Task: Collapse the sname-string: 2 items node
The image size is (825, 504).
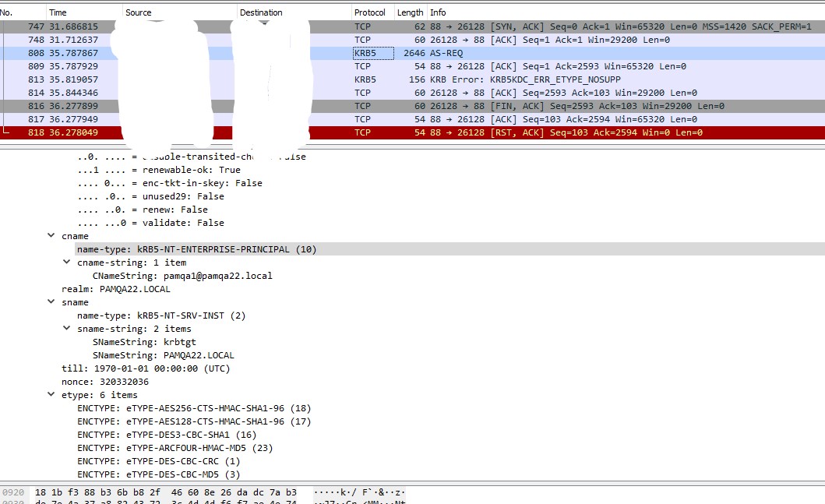Action: (x=66, y=328)
